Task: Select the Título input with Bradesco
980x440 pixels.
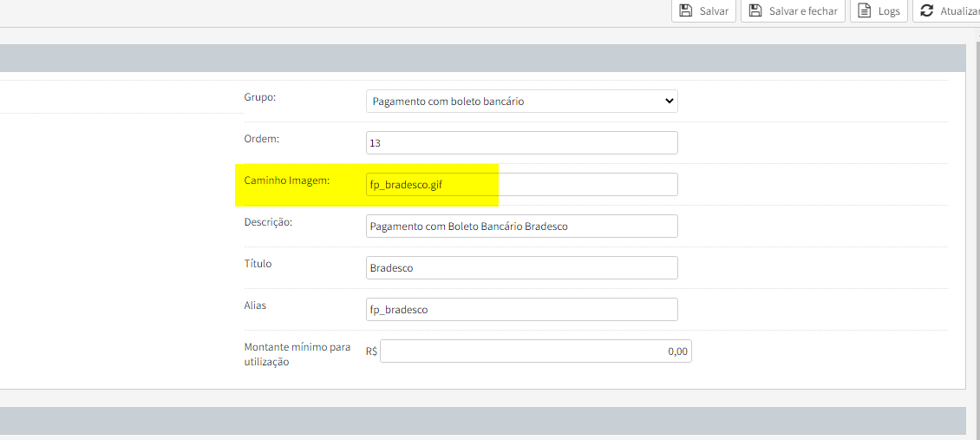Action: (522, 267)
